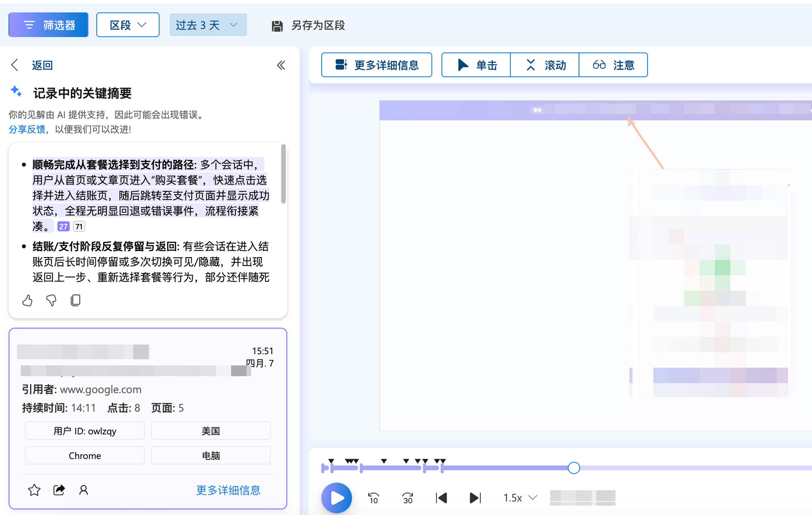Viewport: 812px width, 515px height.
Task: Like the AI summary with thumbs up
Action: pyautogui.click(x=27, y=301)
